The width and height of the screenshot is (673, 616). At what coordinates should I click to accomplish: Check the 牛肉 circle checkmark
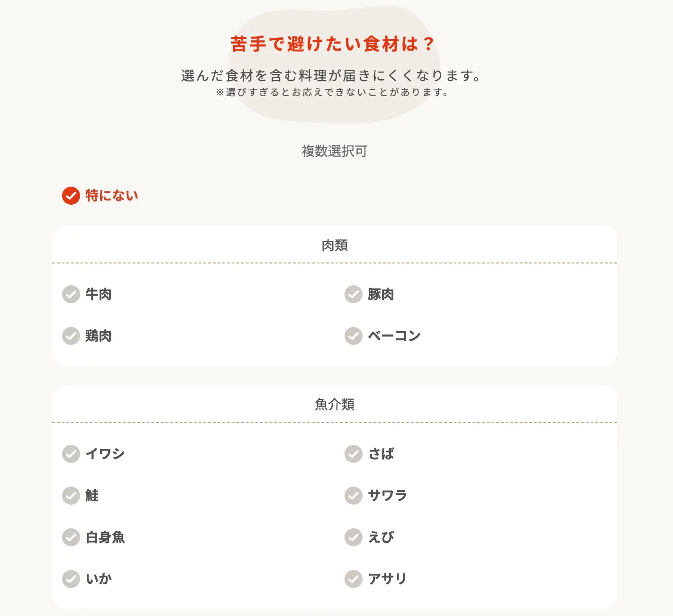click(x=71, y=294)
